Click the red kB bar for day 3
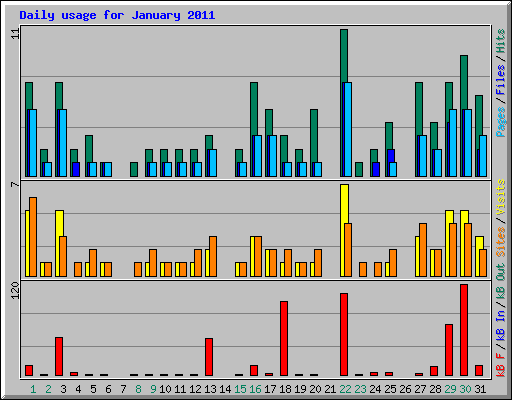The width and height of the screenshot is (512, 400). [59, 357]
